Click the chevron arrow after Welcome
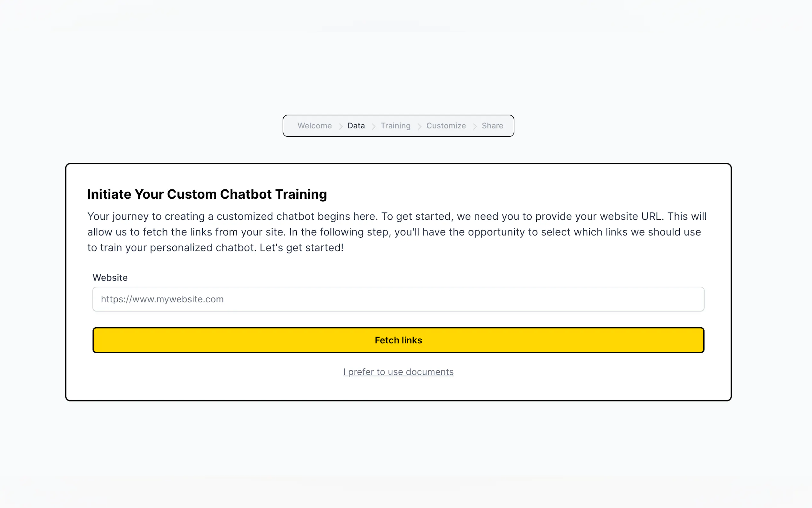This screenshot has height=508, width=812. click(x=340, y=126)
